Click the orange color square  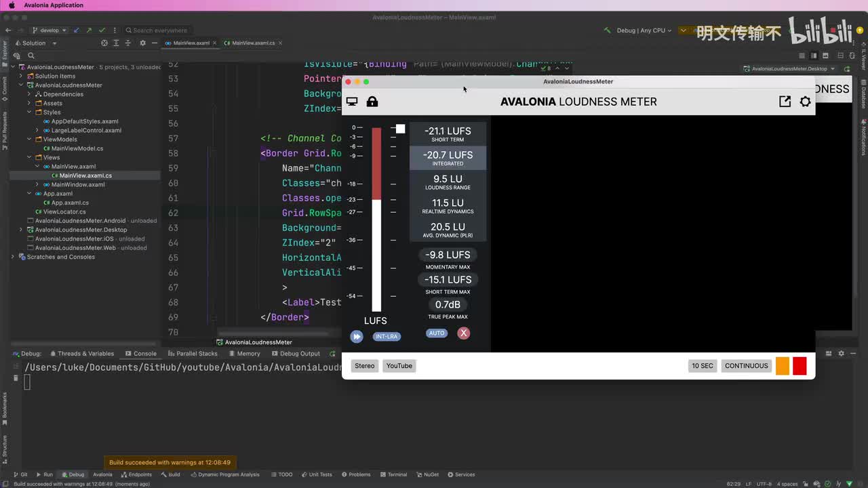coord(783,366)
